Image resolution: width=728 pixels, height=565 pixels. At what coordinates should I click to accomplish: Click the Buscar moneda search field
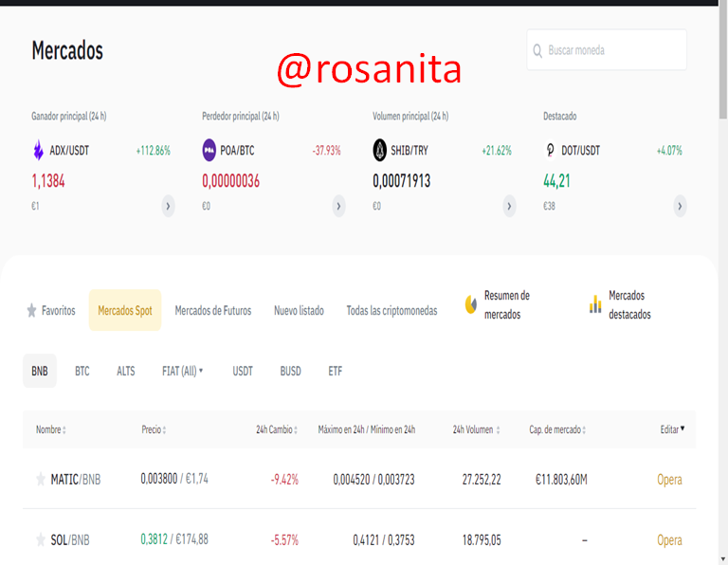(607, 49)
